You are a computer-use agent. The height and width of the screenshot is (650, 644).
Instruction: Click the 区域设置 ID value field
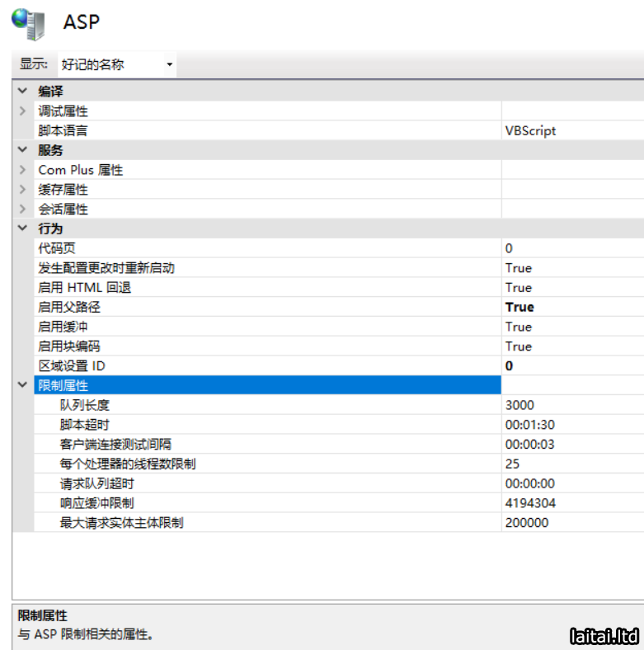coord(571,365)
